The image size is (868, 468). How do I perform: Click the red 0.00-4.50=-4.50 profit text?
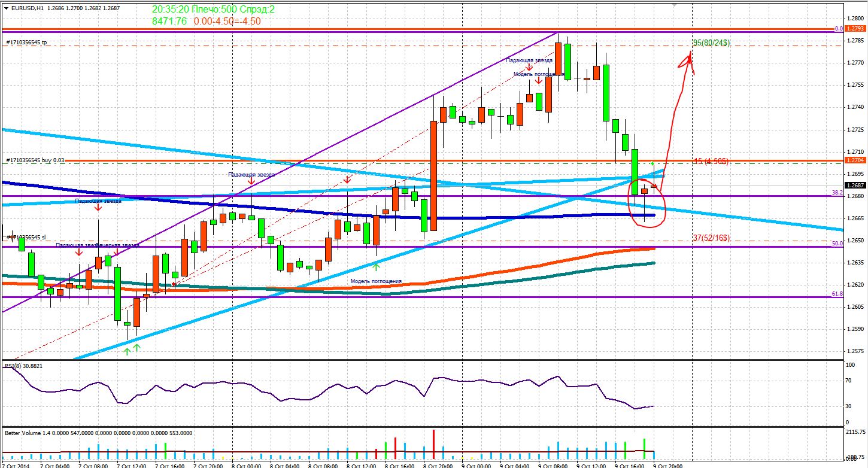pyautogui.click(x=227, y=21)
